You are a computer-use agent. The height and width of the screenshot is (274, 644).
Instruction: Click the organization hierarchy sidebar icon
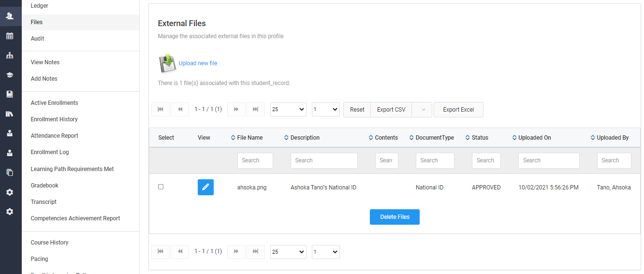click(x=10, y=56)
